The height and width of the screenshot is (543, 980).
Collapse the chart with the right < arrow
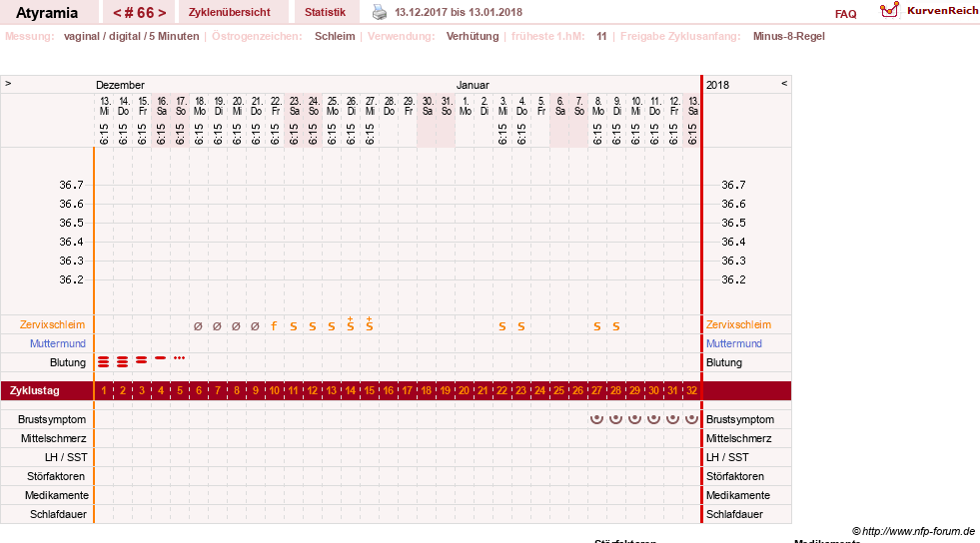(x=784, y=83)
